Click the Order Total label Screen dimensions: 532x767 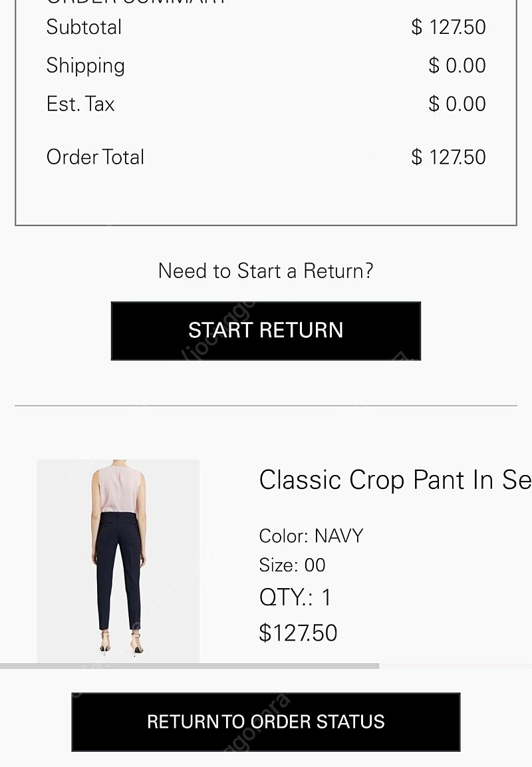95,157
